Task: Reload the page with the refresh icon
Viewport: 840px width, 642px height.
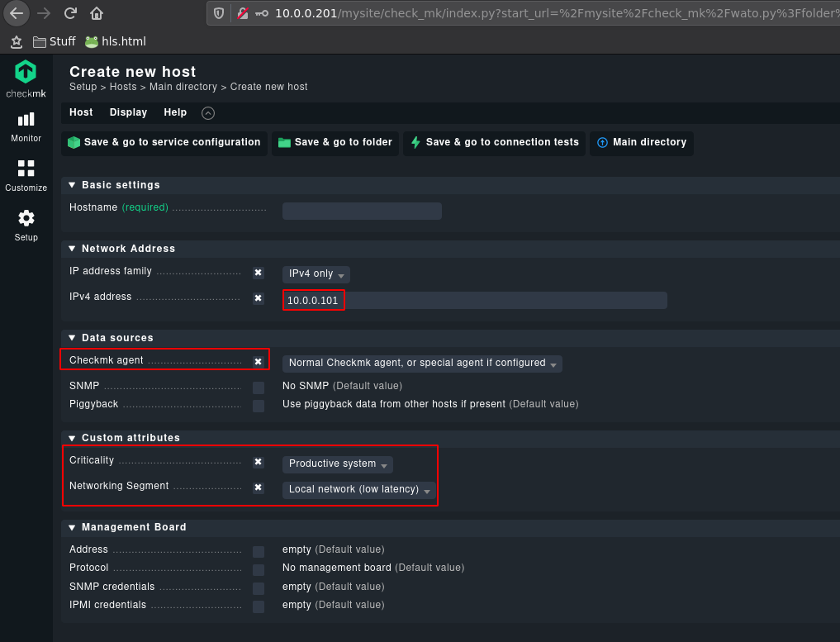Action: coord(70,13)
